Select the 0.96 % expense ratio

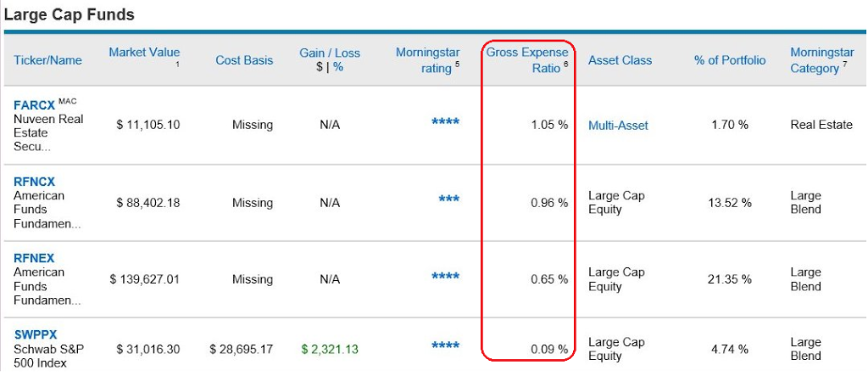549,202
